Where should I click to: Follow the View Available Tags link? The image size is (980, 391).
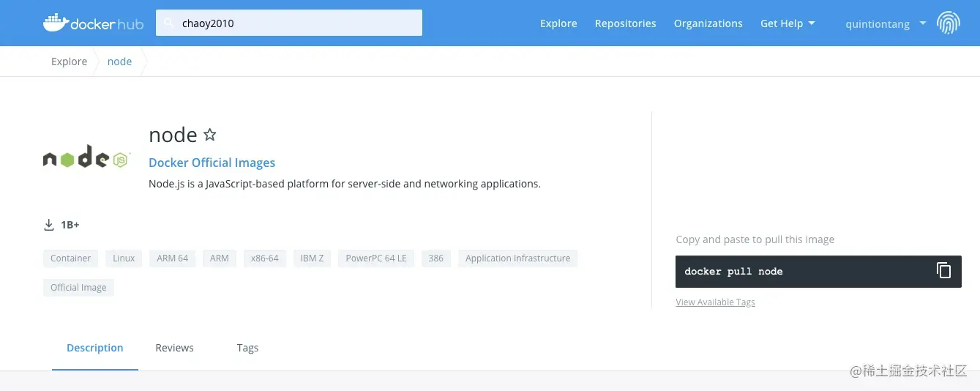[x=715, y=302]
